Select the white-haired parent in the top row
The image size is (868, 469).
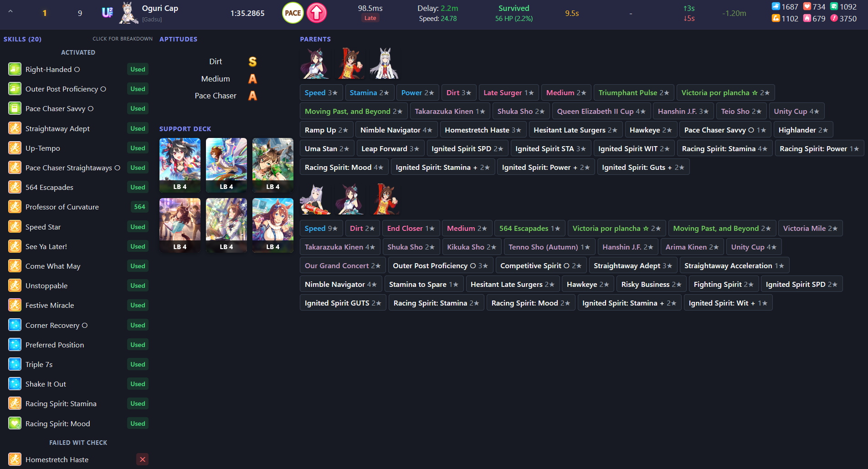385,63
